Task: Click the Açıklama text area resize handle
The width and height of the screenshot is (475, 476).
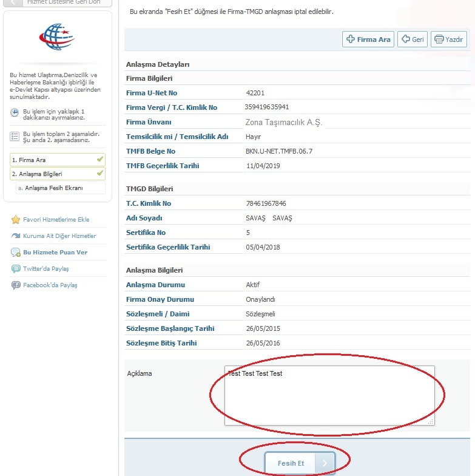Action: point(431,421)
